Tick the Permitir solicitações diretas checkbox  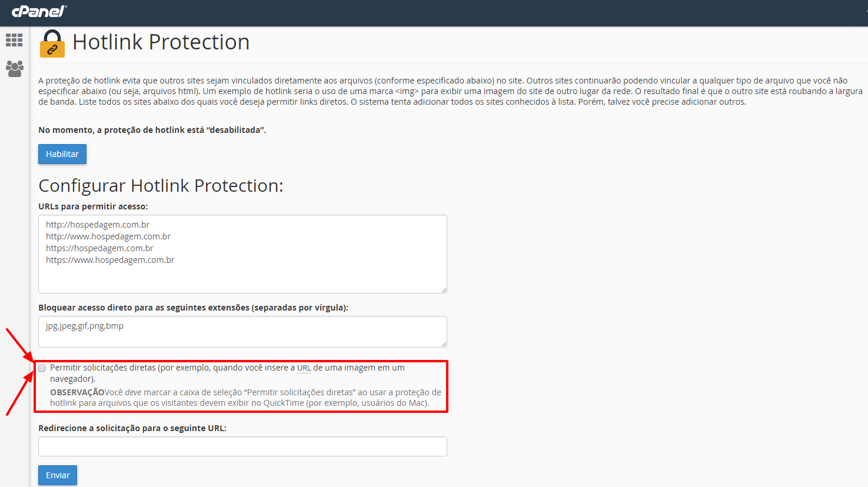42,368
